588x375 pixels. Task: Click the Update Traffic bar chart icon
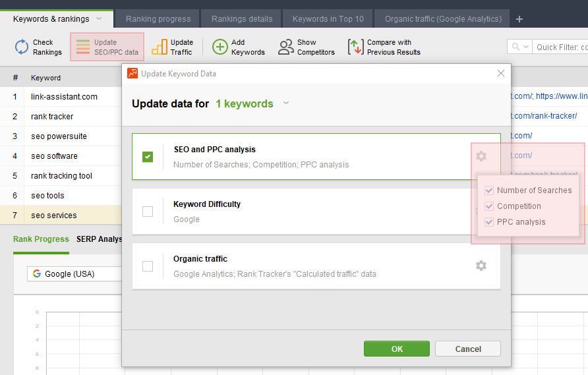pyautogui.click(x=160, y=47)
